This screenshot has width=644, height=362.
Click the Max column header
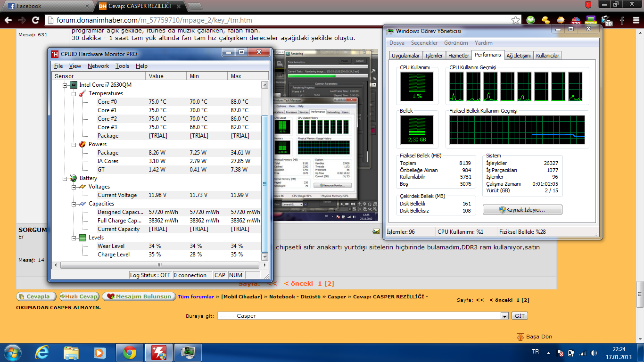tap(248, 76)
